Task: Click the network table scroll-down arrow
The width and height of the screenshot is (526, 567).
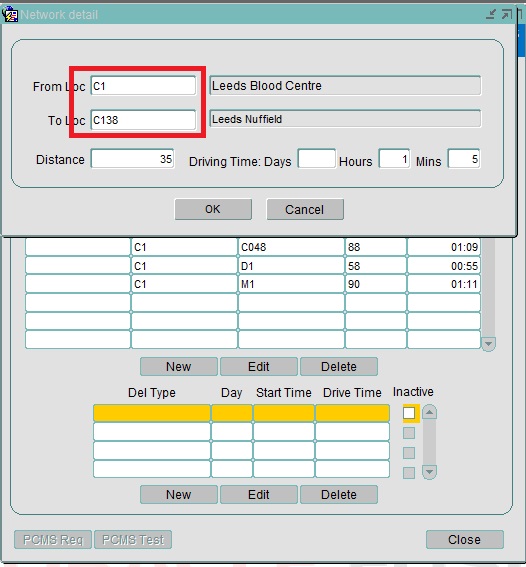Action: [x=488, y=344]
